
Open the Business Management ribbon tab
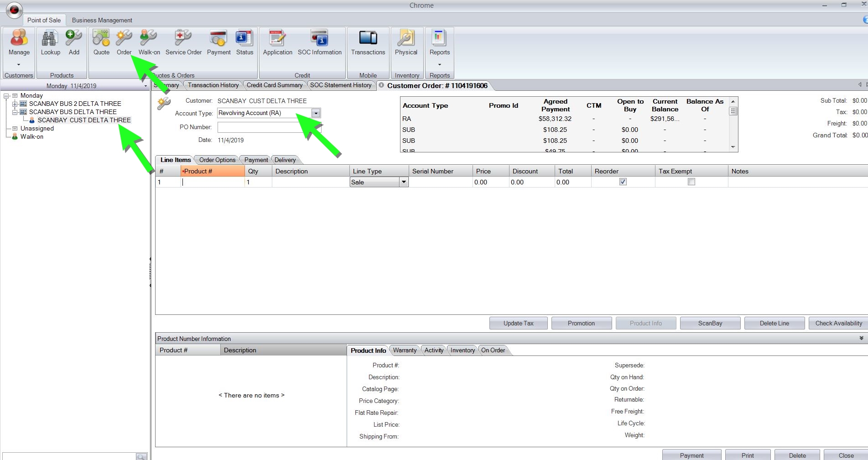click(102, 20)
